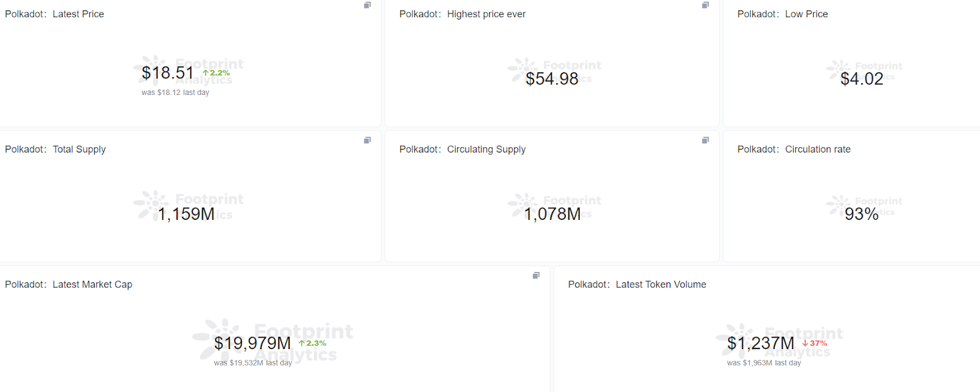The image size is (980, 392).
Task: Copy the Highest price ever card
Action: click(706, 5)
